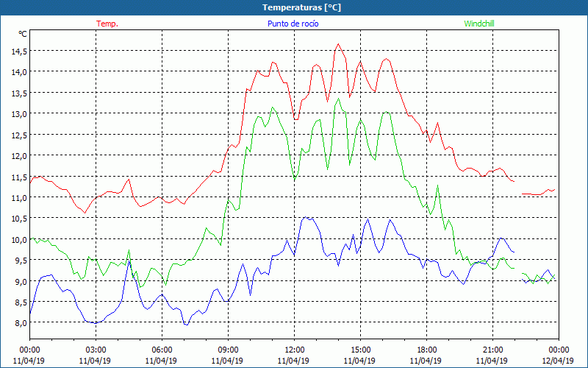
Task: Click the 13,0 y-axis value
Action: coord(19,114)
